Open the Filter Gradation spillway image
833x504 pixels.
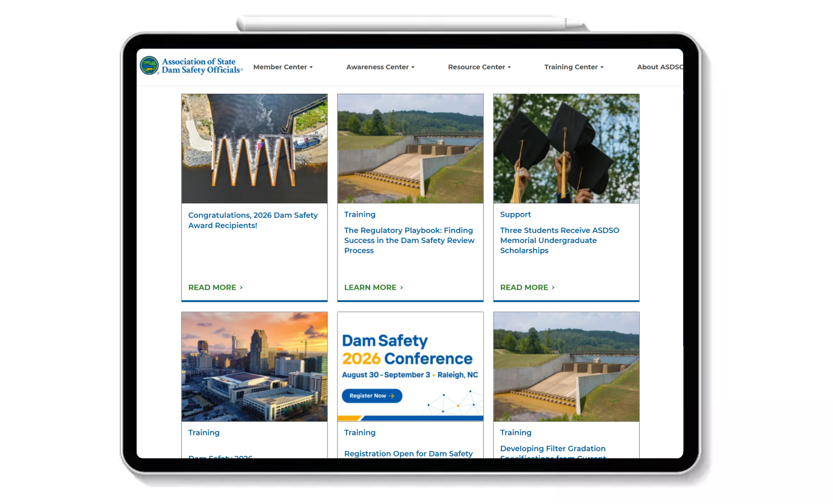point(566,367)
